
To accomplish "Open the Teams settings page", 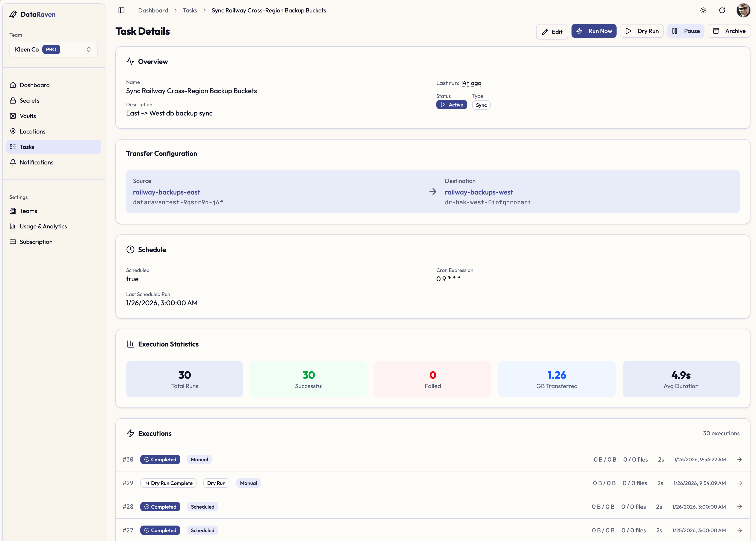I will coord(28,211).
